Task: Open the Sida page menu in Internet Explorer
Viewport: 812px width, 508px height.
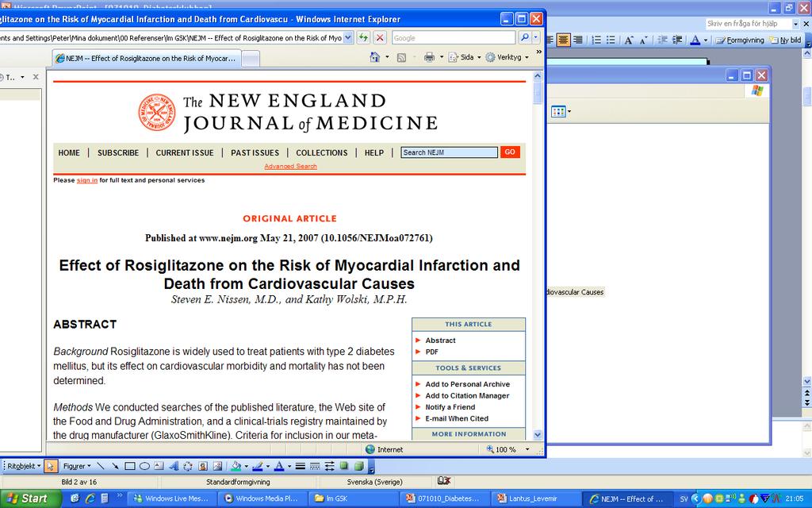Action: click(465, 57)
